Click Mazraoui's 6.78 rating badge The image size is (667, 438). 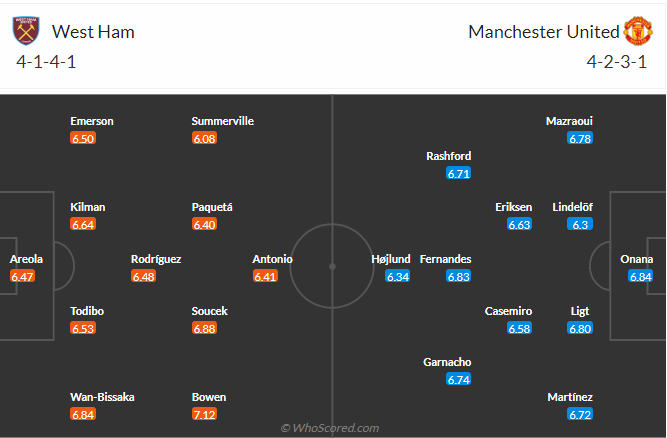point(580,138)
